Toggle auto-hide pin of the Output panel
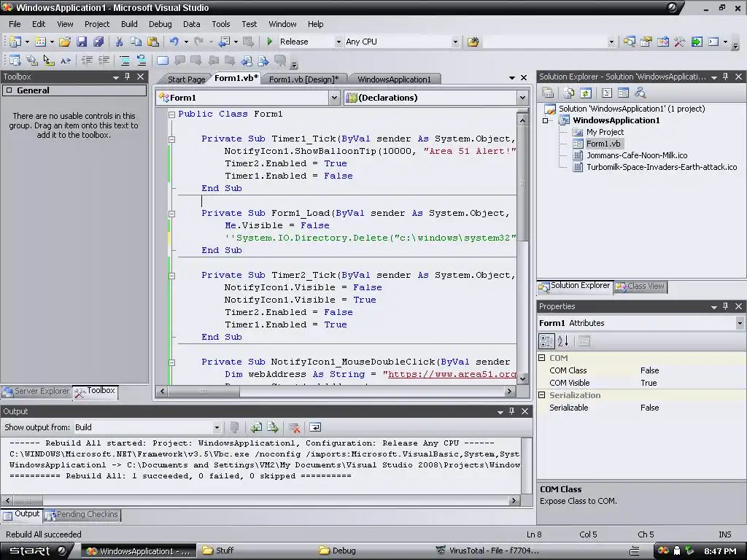Image resolution: width=747 pixels, height=560 pixels. coord(511,411)
